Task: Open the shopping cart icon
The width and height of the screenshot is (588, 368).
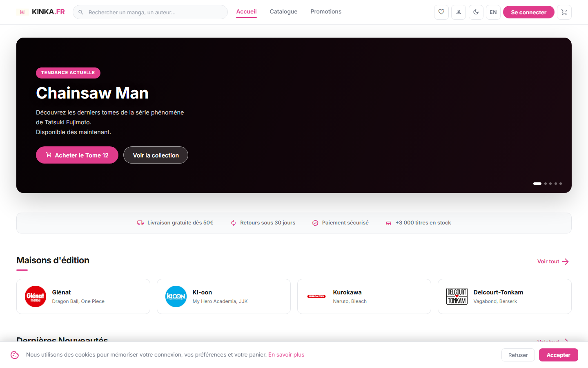Action: (564, 12)
